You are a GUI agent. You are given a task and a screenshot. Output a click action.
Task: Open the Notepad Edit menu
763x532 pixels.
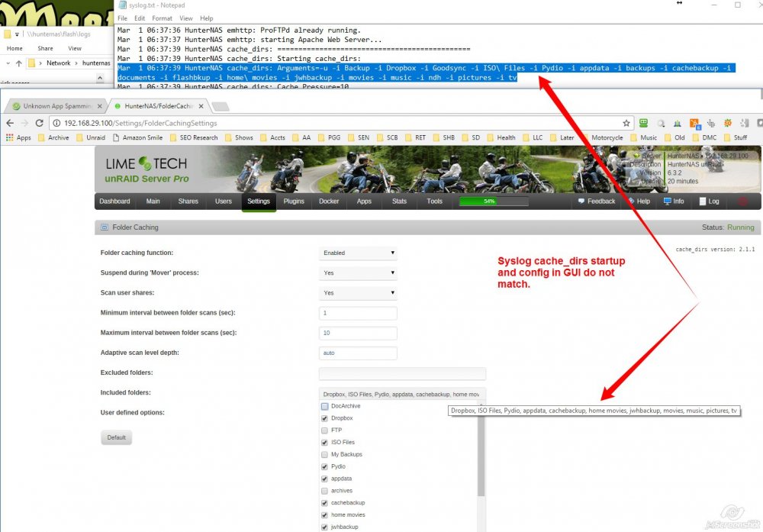click(x=140, y=18)
